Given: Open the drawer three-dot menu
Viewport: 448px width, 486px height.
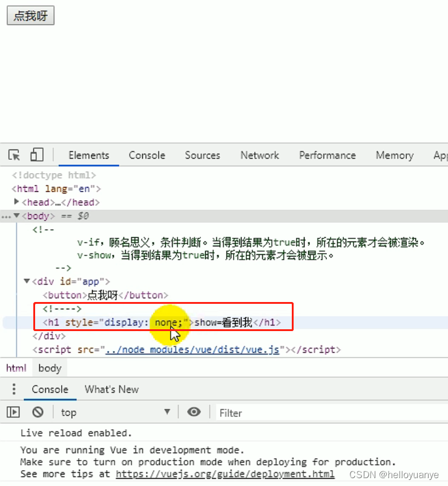Looking at the screenshot, I should pos(14,389).
